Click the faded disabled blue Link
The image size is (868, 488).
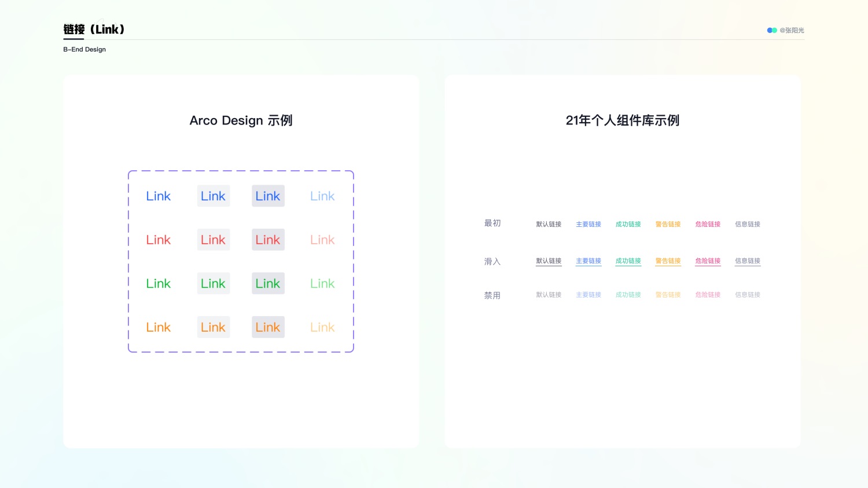point(322,196)
